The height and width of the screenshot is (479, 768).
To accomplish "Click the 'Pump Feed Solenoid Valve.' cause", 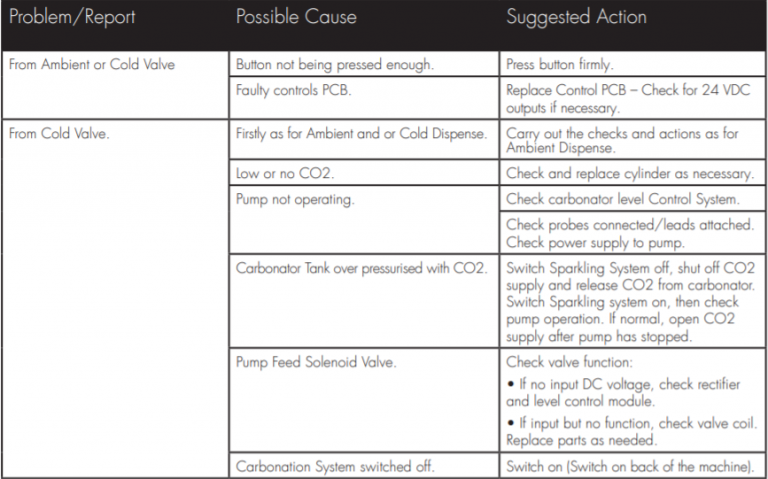I will (316, 361).
